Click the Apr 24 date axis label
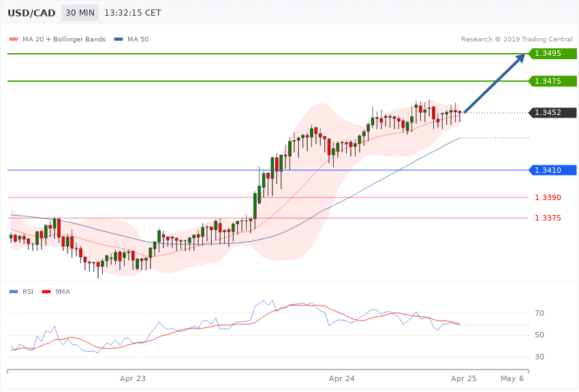Viewport: 579px width, 392px height. tap(341, 378)
